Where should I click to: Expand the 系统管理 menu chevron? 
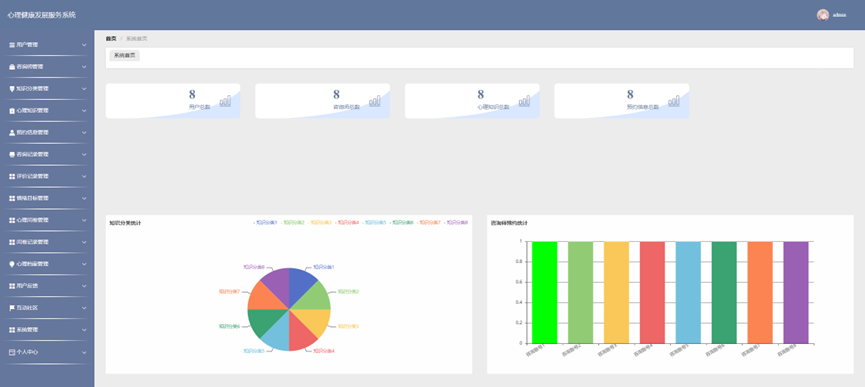pos(84,330)
